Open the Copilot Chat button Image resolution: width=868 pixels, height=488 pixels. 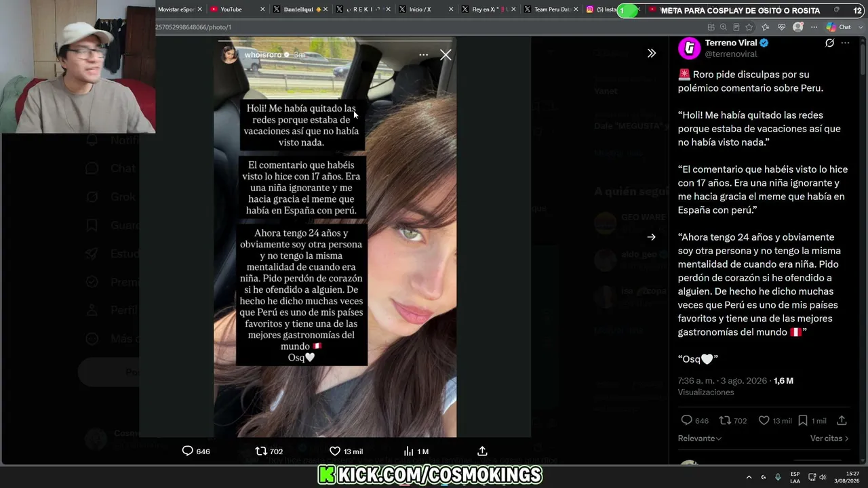[839, 27]
